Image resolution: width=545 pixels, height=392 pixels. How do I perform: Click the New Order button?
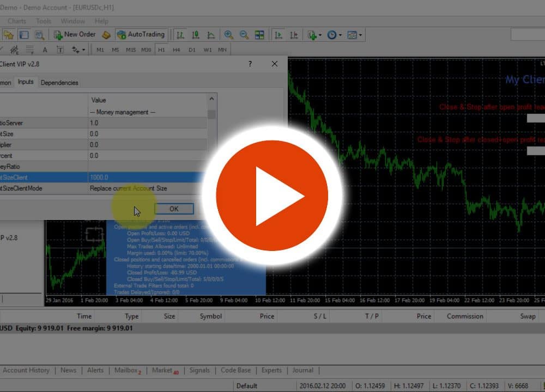tap(74, 35)
